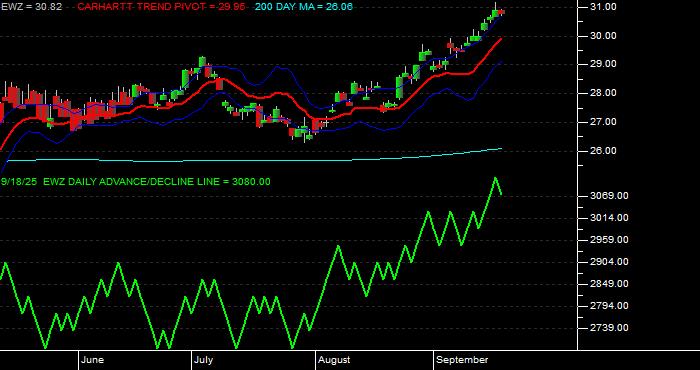Click the advance/decline line's final peak
This screenshot has width=700, height=370.
click(x=495, y=178)
